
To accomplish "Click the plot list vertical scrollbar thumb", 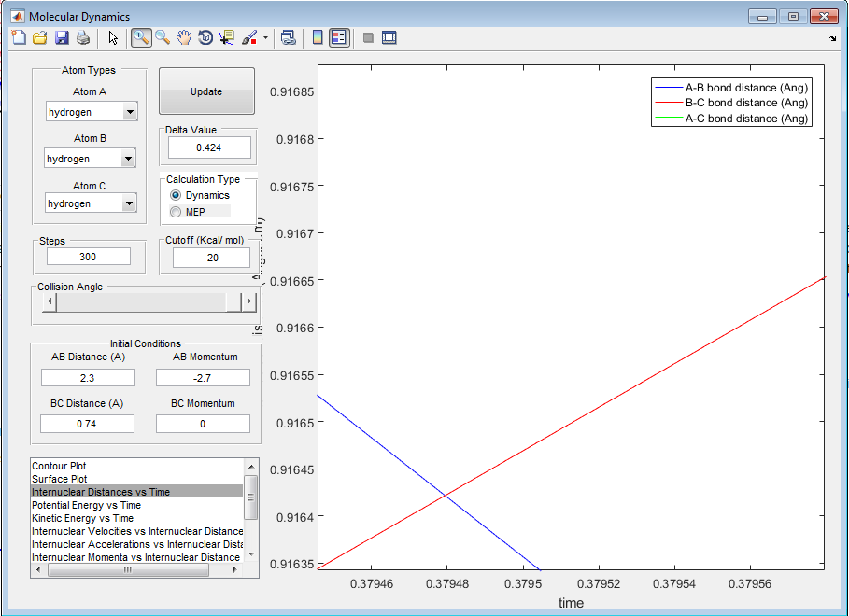I will click(250, 497).
